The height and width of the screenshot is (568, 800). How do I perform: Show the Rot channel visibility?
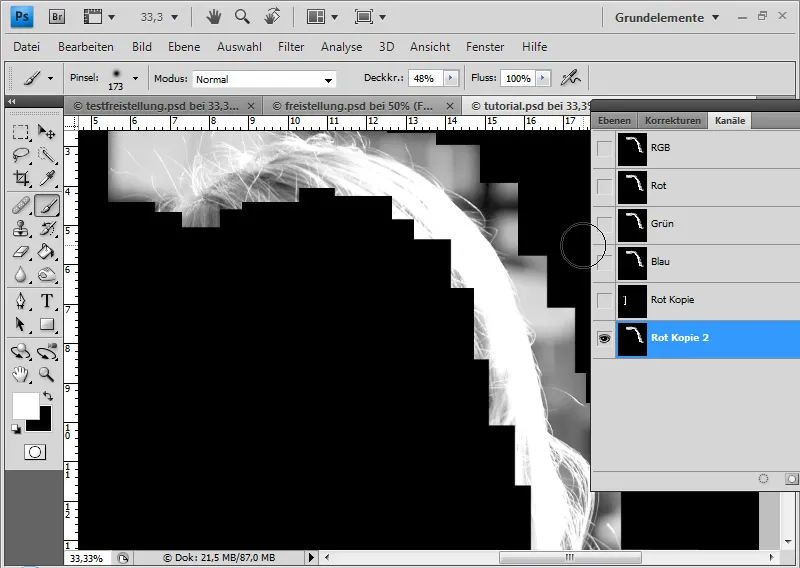604,186
